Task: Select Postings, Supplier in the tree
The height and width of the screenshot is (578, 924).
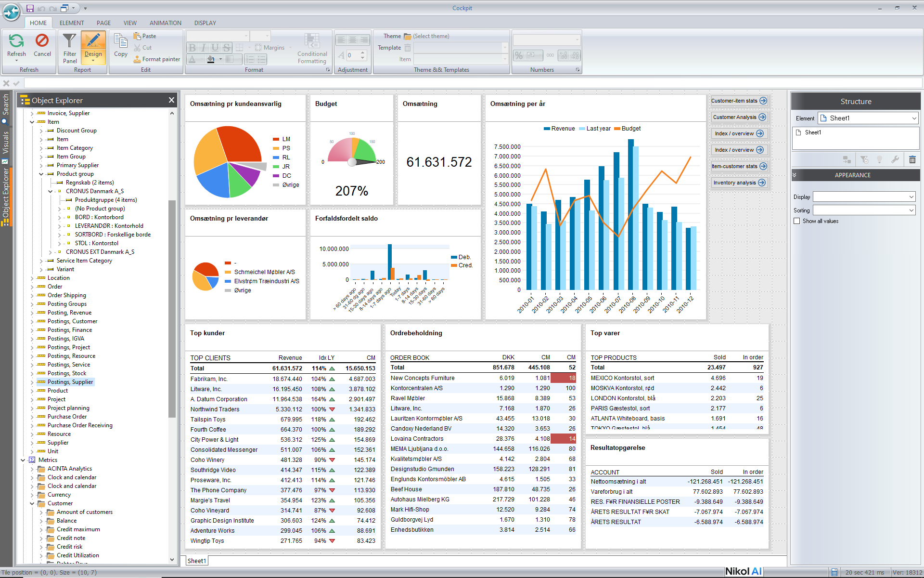Action: pos(70,382)
